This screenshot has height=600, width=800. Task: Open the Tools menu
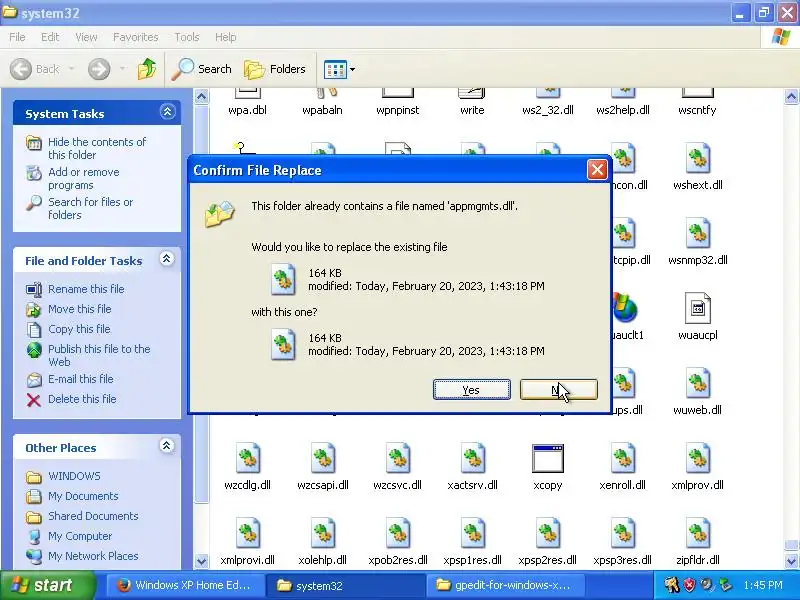[187, 37]
